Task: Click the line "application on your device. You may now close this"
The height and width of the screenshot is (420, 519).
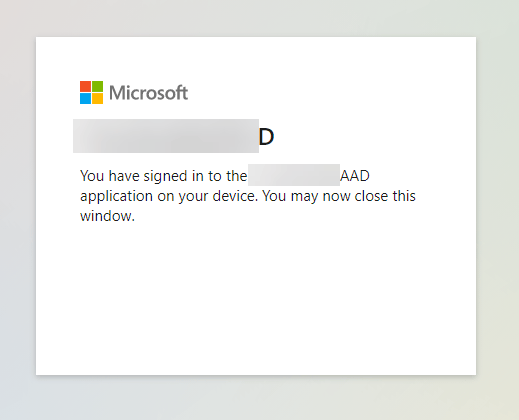Action: point(248,196)
